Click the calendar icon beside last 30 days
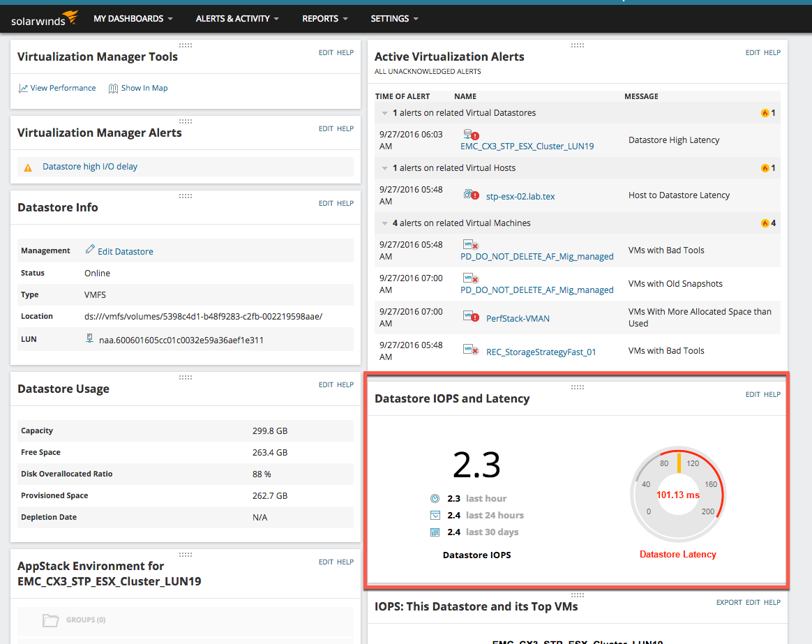This screenshot has height=644, width=812. pos(435,532)
